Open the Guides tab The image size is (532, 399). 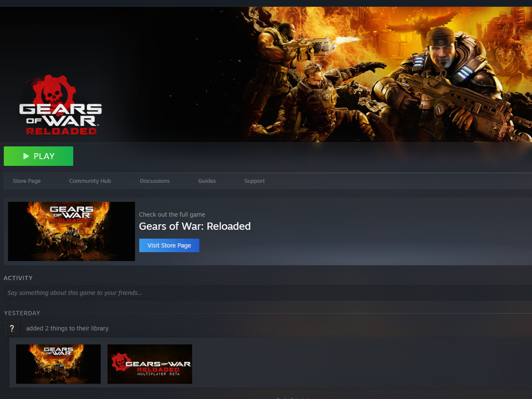click(207, 181)
